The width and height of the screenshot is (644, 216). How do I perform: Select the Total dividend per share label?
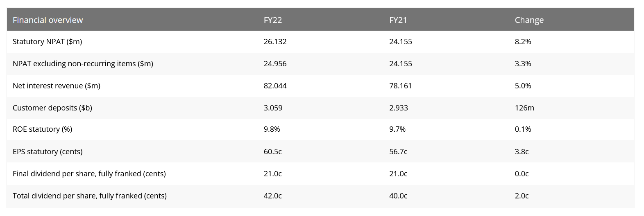[89, 196]
